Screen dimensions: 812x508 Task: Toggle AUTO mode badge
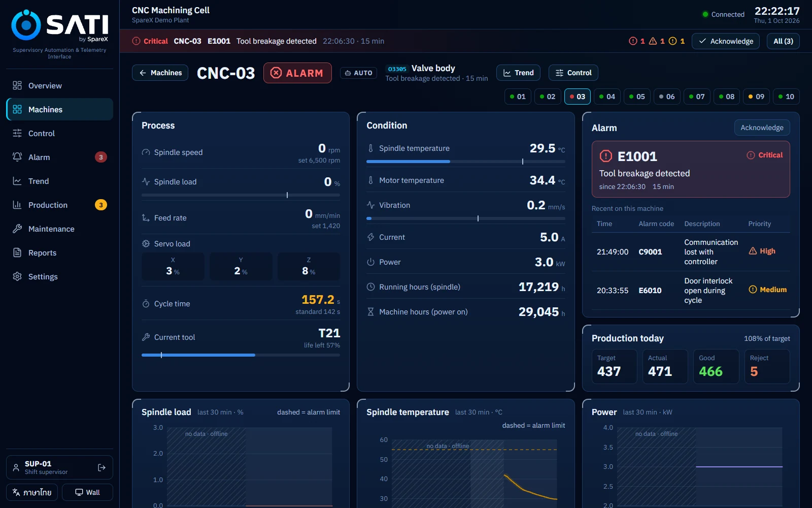(358, 73)
